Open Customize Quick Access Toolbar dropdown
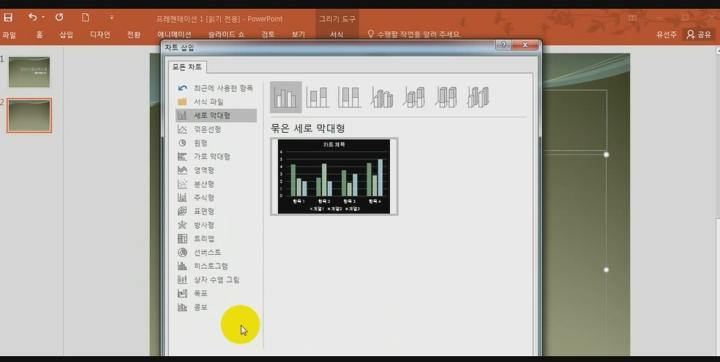 coord(111,18)
